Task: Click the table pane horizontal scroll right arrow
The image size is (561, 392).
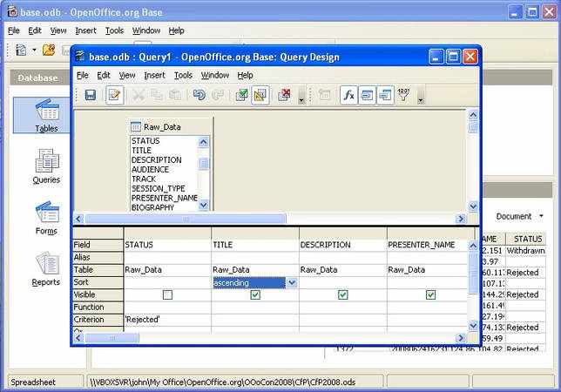Action: [x=461, y=219]
